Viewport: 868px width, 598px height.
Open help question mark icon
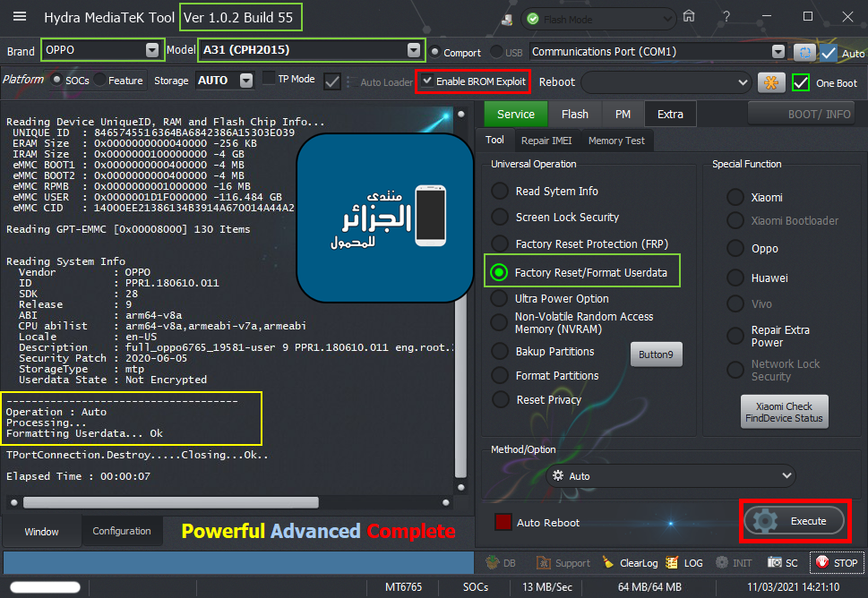[726, 16]
